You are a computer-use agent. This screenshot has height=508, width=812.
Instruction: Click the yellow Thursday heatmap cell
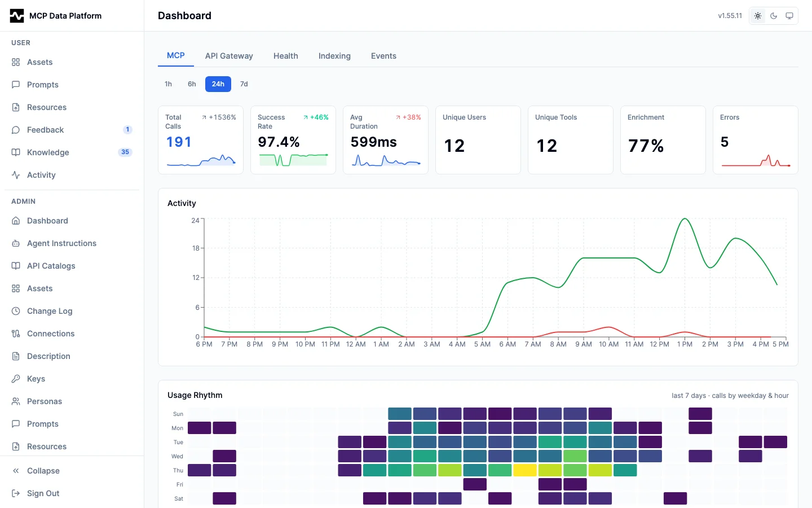point(525,470)
